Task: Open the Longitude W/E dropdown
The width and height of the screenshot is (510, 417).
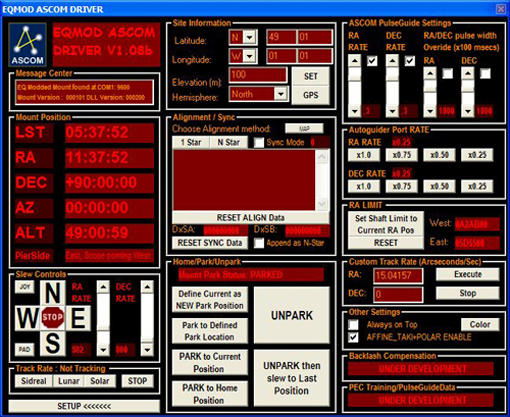Action: pos(250,56)
